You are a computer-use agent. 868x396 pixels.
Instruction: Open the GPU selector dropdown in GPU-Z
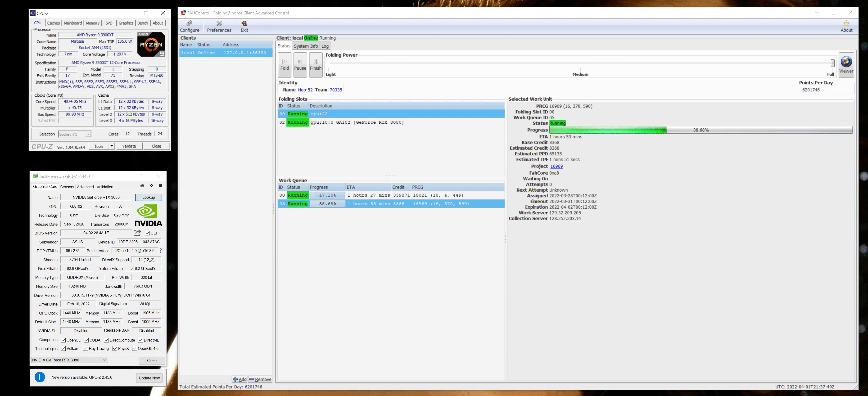[x=69, y=360]
